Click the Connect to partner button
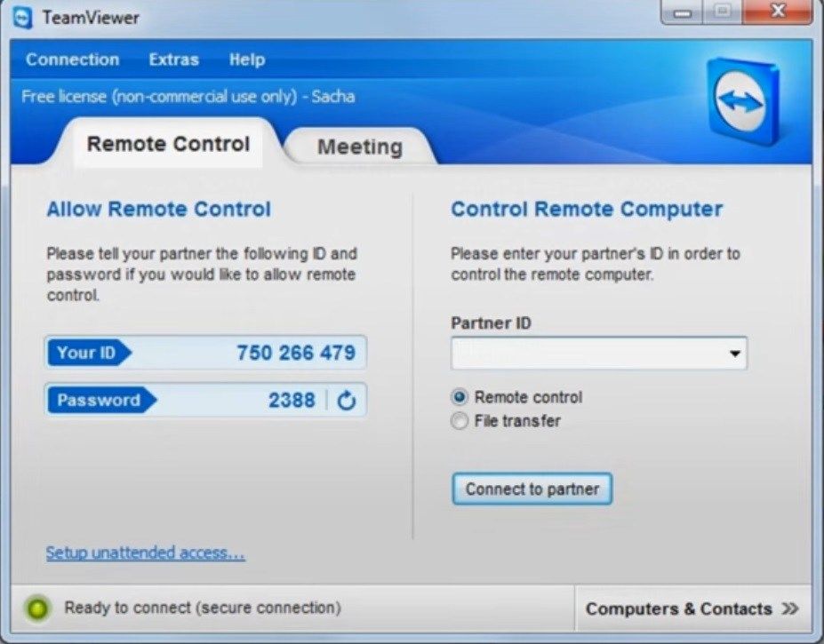824x644 pixels. point(532,489)
